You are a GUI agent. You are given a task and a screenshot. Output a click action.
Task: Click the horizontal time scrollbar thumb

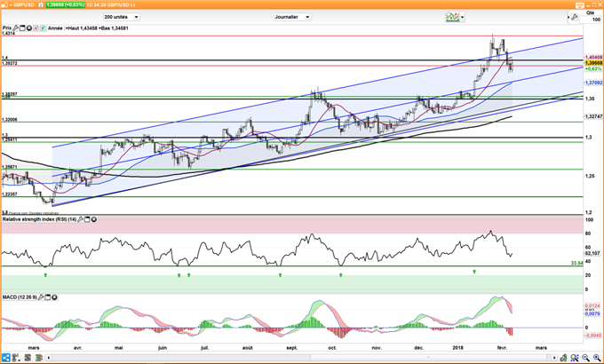coord(429,358)
